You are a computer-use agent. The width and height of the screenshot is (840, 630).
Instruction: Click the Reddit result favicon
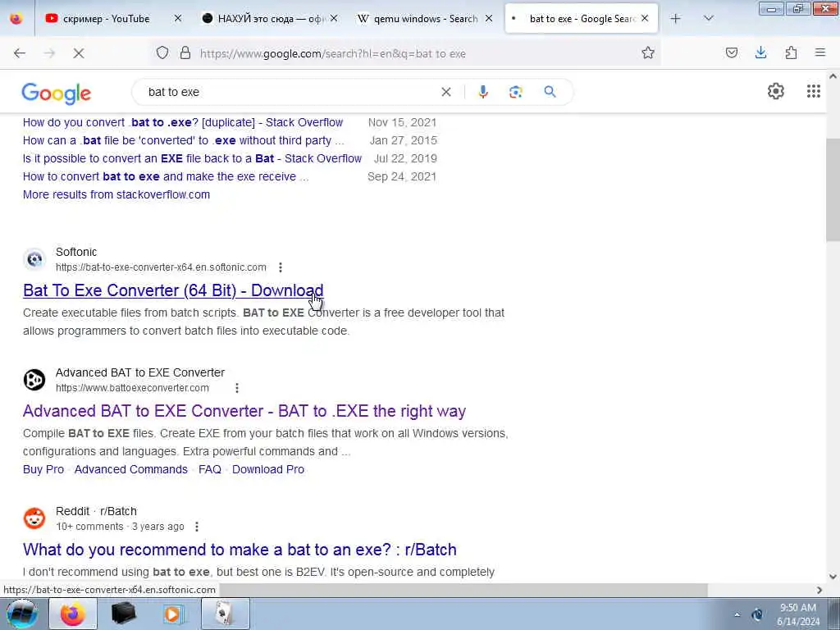tap(34, 518)
